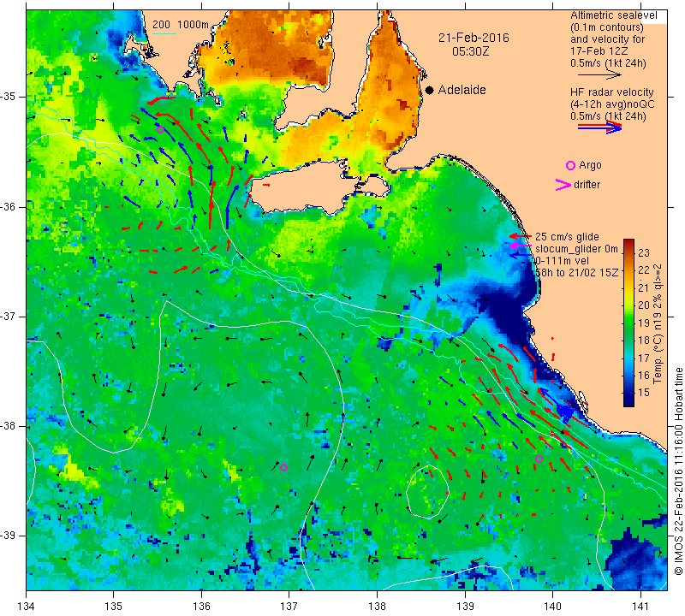Image resolution: width=685 pixels, height=616 pixels.
Task: Click the longitude 139 axis label
Action: (x=465, y=606)
